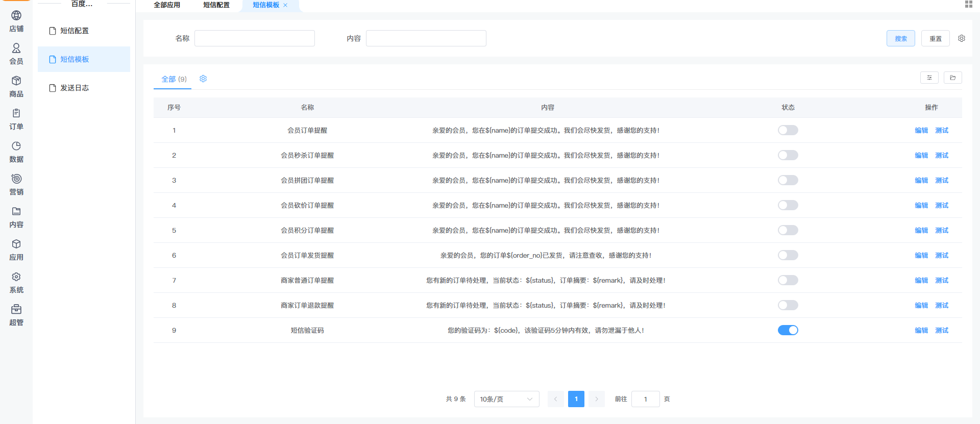Open the grid apps icon at top right
The image size is (980, 424).
point(968,4)
